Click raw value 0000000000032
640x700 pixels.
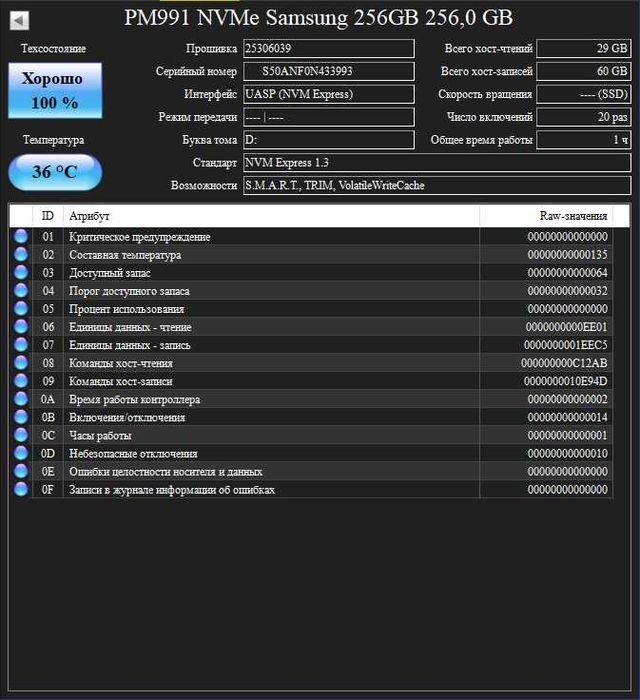point(567,291)
